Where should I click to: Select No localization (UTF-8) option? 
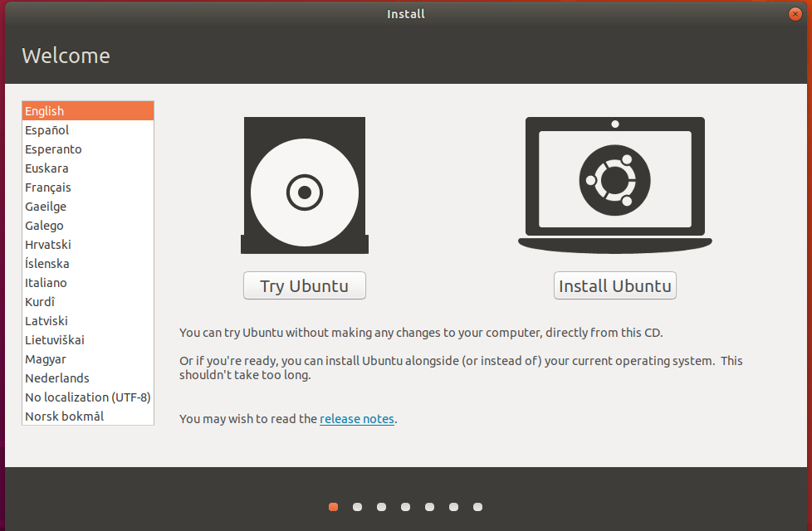tap(88, 397)
